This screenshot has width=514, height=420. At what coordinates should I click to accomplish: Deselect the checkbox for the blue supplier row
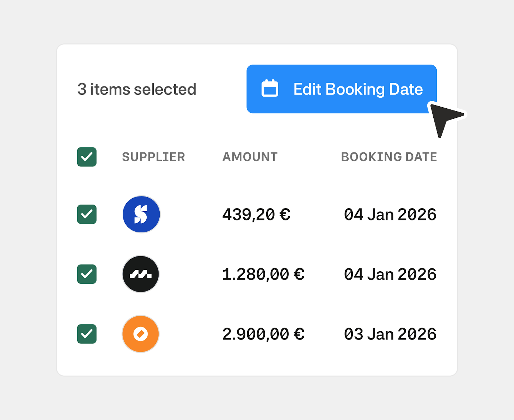coord(87,214)
